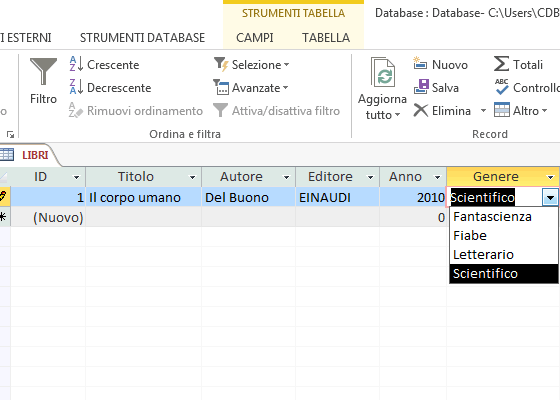
Task: Open the Titolo column header dropdown arrow
Action: tap(192, 177)
